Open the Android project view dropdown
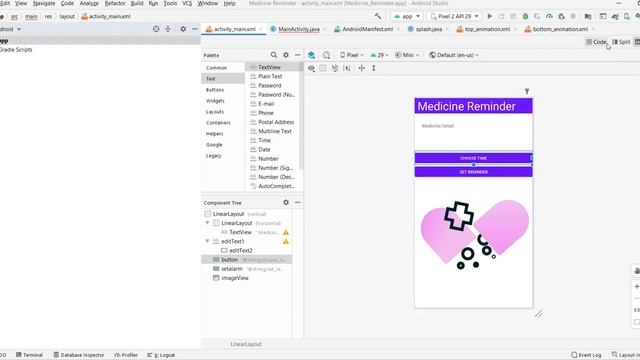 10,29
